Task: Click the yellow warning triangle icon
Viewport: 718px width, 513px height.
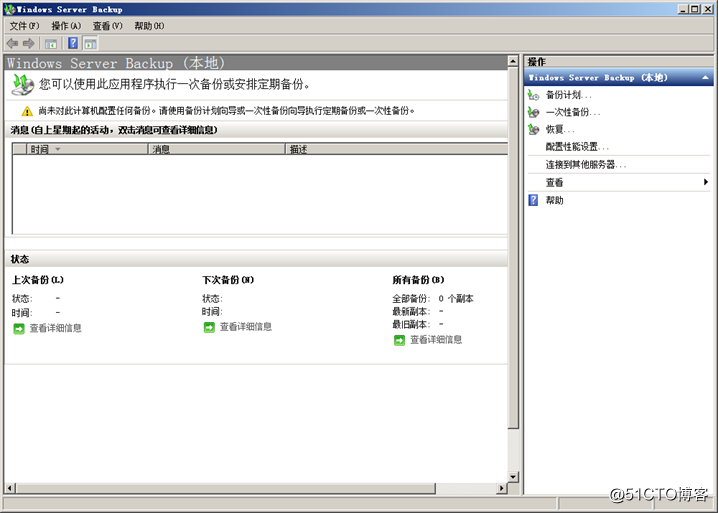Action: tap(27, 111)
